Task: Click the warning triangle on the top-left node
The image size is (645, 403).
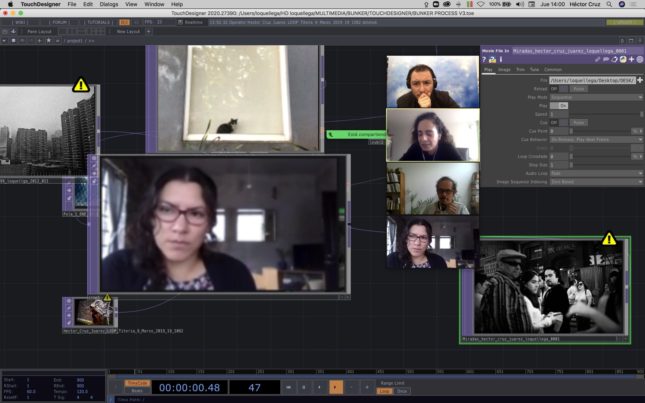Action: 81,85
